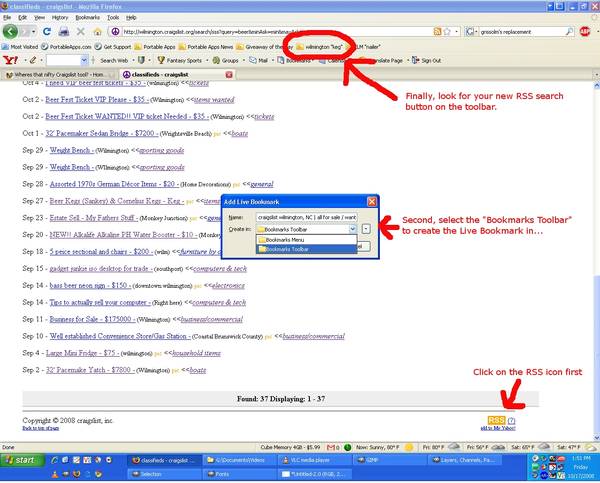Choose Bookmarks Menu in the dropdown list
The width and height of the screenshot is (600, 483).
coord(307,240)
